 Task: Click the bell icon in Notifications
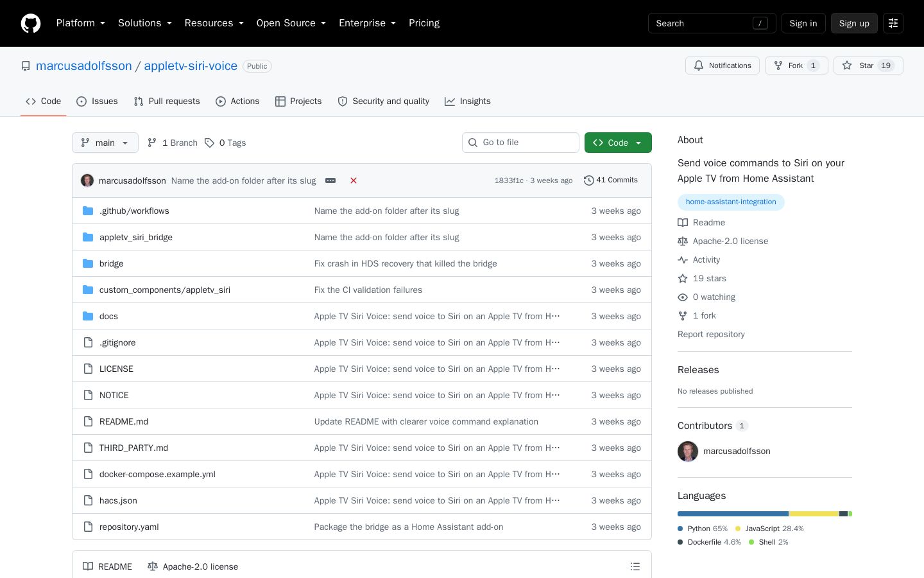tap(699, 66)
